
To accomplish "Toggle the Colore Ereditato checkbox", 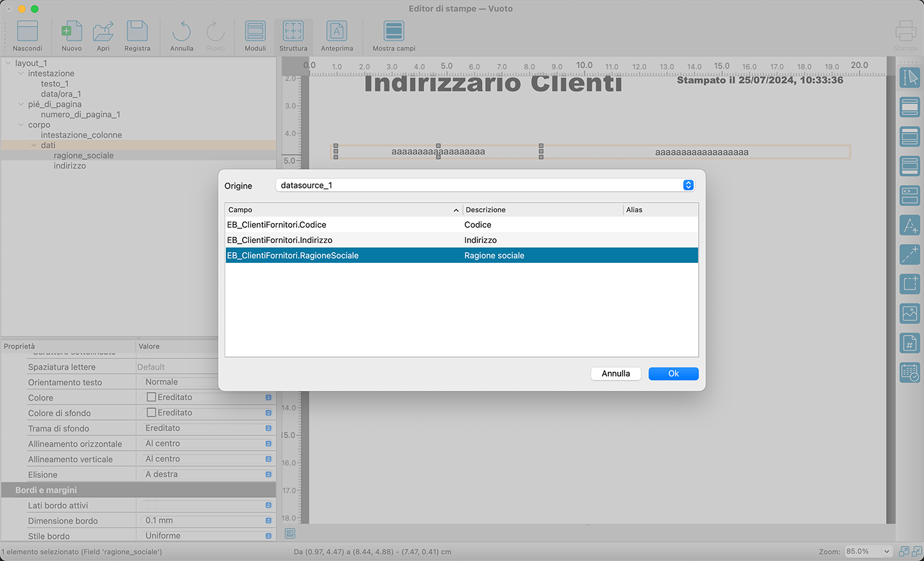I will [x=151, y=398].
